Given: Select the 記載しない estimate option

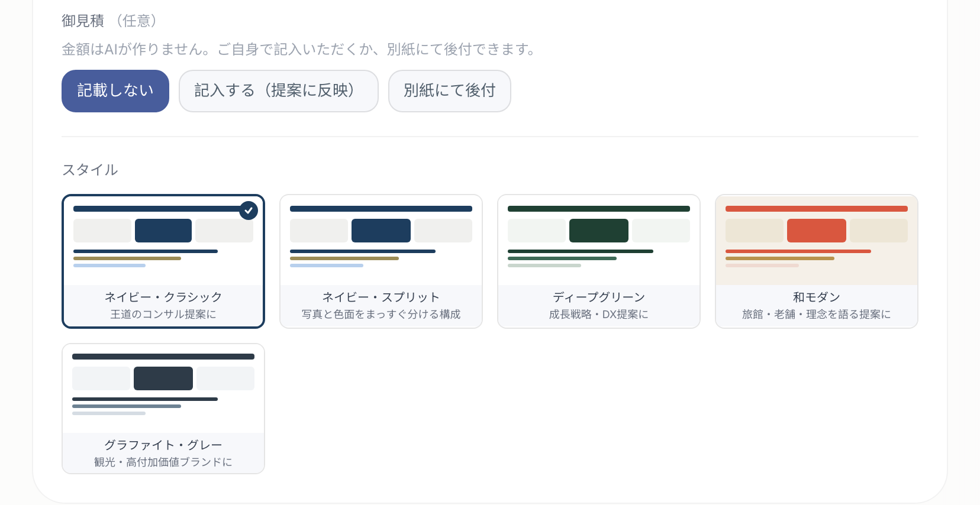Looking at the screenshot, I should point(115,91).
